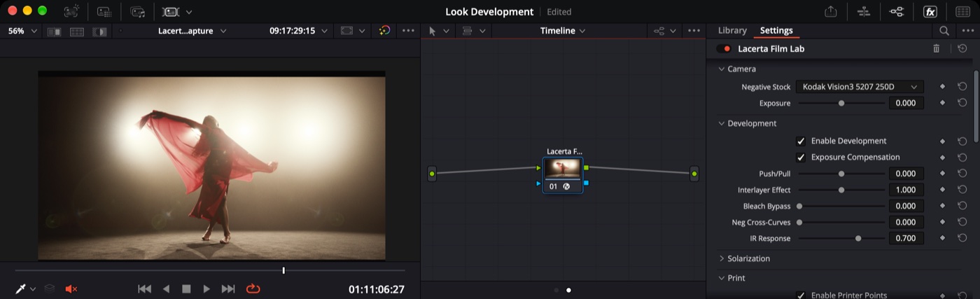980x299 pixels.
Task: Reset the Neg Cross-Curves parameter
Action: pos(962,222)
